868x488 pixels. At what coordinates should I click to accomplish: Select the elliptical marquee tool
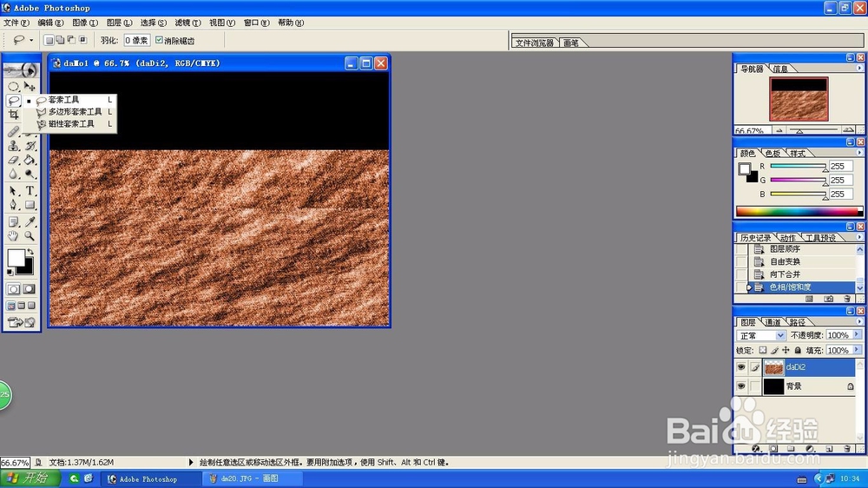point(13,87)
